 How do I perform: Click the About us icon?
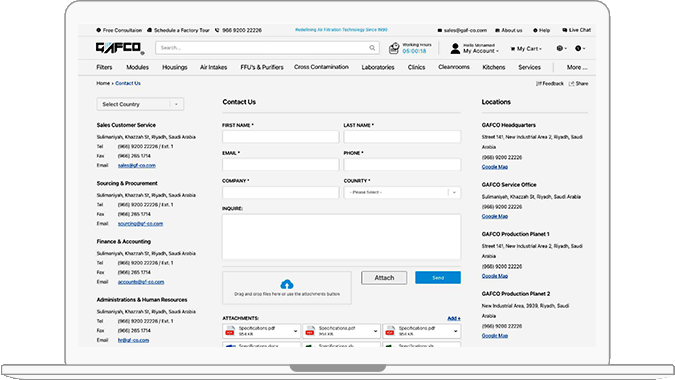497,31
